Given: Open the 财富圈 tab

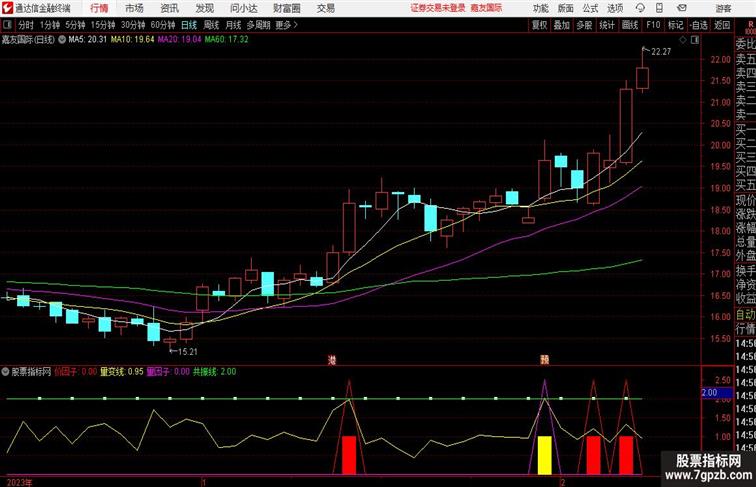Looking at the screenshot, I should (286, 8).
